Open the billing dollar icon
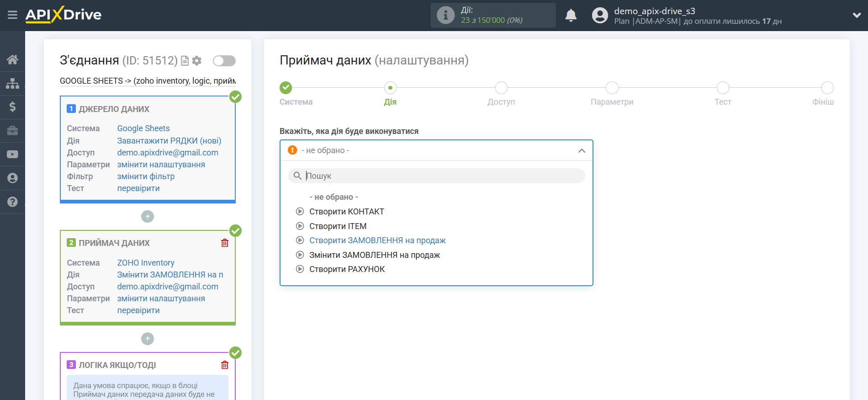The height and width of the screenshot is (400, 868). pos(12,107)
